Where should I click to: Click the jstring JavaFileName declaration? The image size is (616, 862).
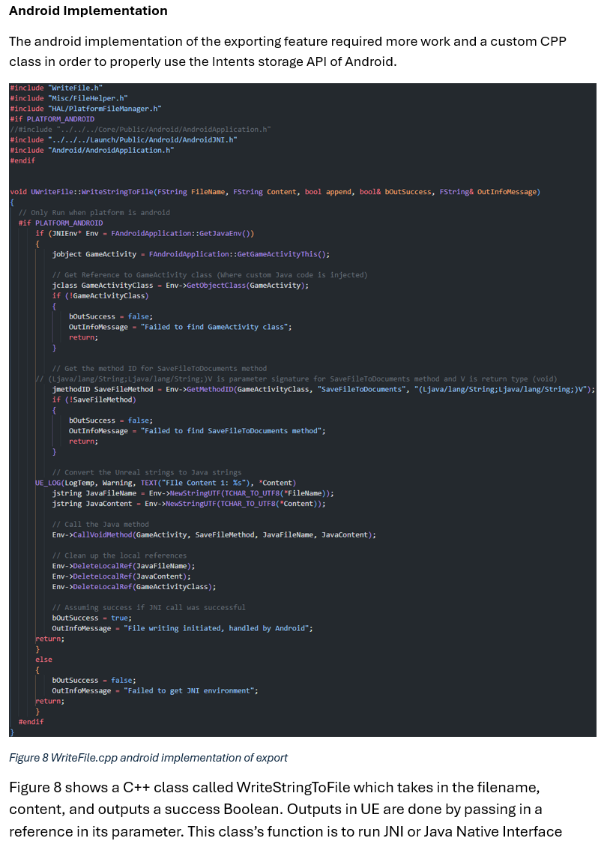pos(193,493)
